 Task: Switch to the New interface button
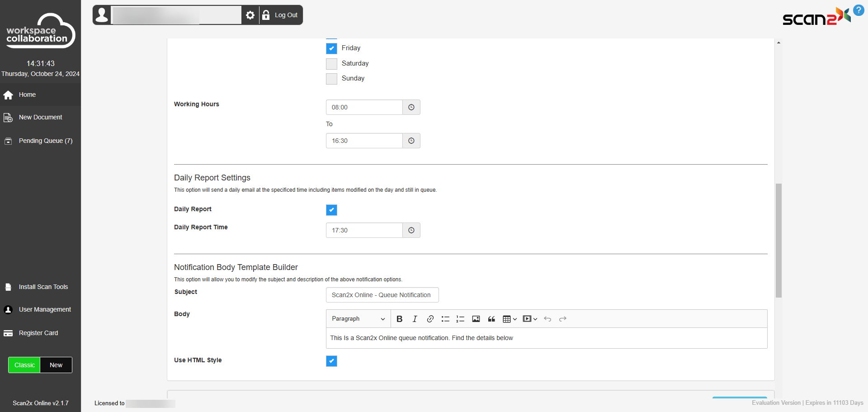pos(56,365)
